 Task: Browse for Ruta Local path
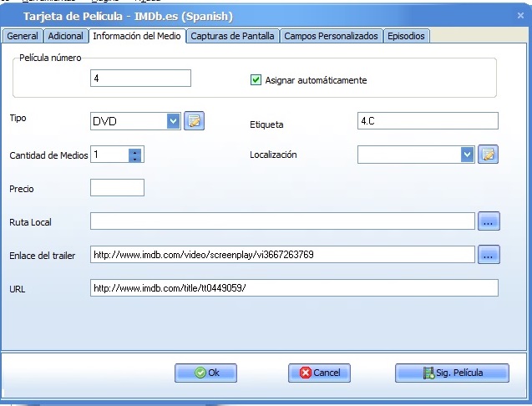[489, 221]
